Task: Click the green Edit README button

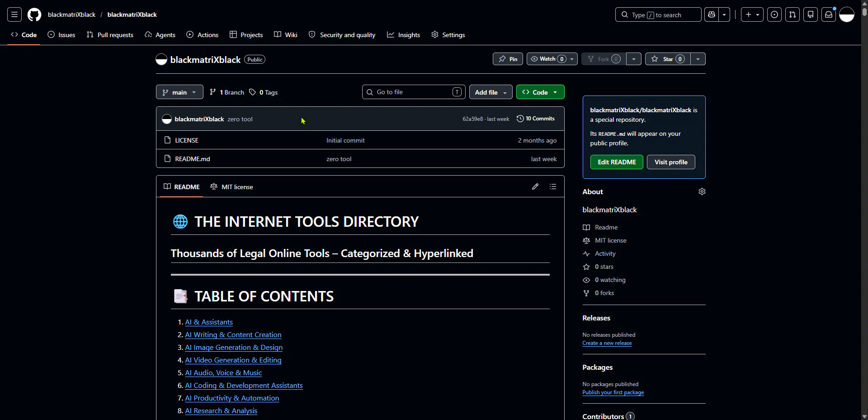Action: tap(617, 162)
